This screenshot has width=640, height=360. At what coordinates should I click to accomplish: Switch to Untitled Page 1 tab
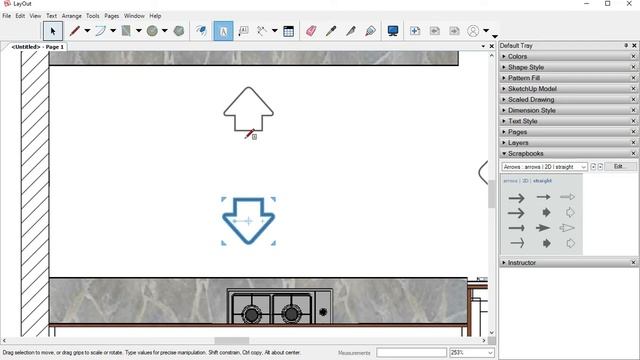[38, 47]
